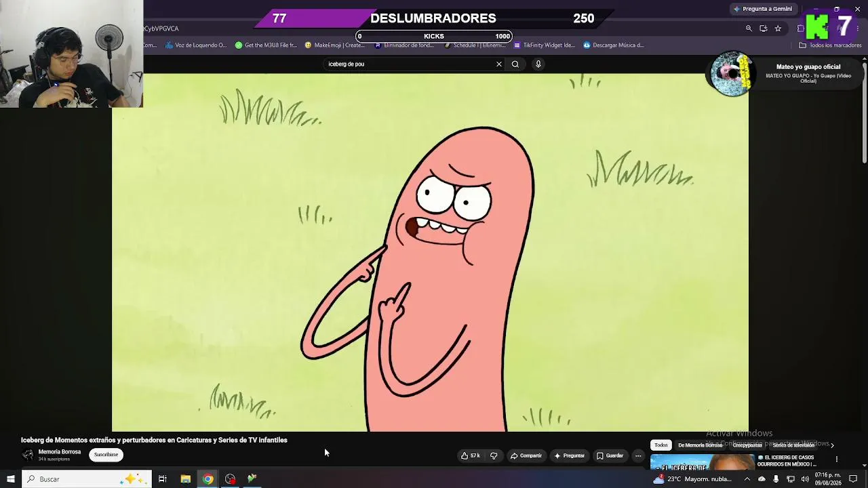Open File Explorer from the taskbar
This screenshot has height=488, width=868.
185,479
